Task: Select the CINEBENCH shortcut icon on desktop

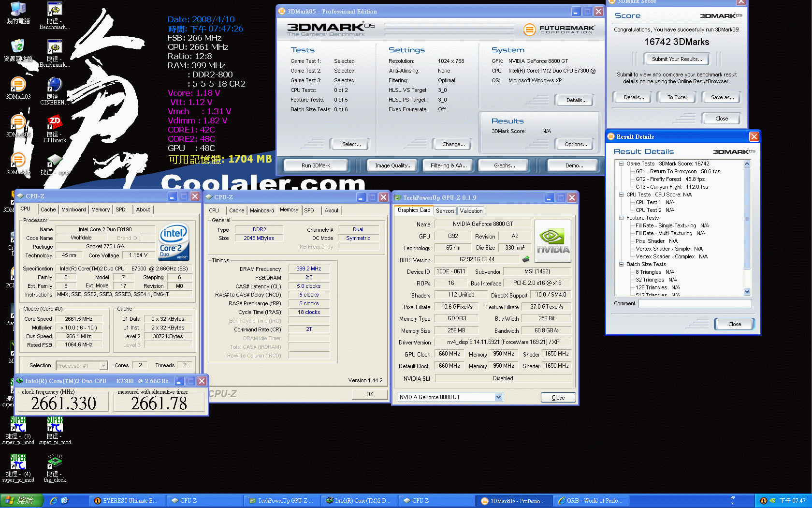Action: [x=55, y=91]
